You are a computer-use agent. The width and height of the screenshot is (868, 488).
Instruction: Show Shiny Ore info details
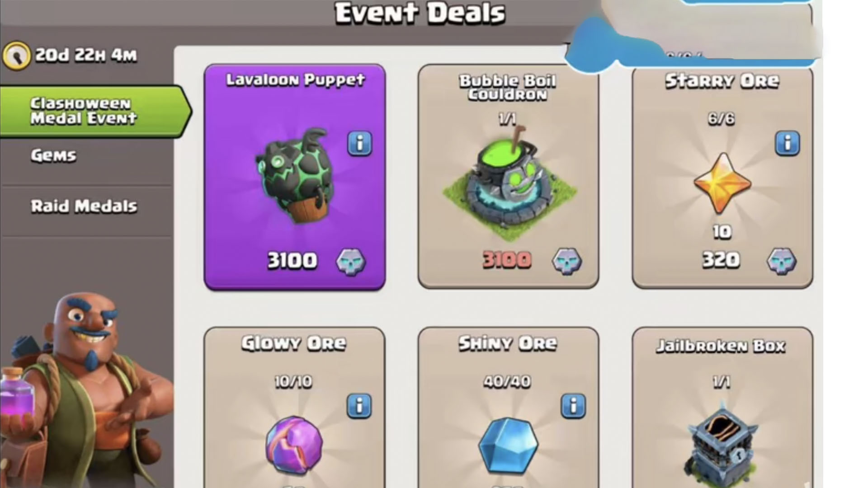point(573,406)
